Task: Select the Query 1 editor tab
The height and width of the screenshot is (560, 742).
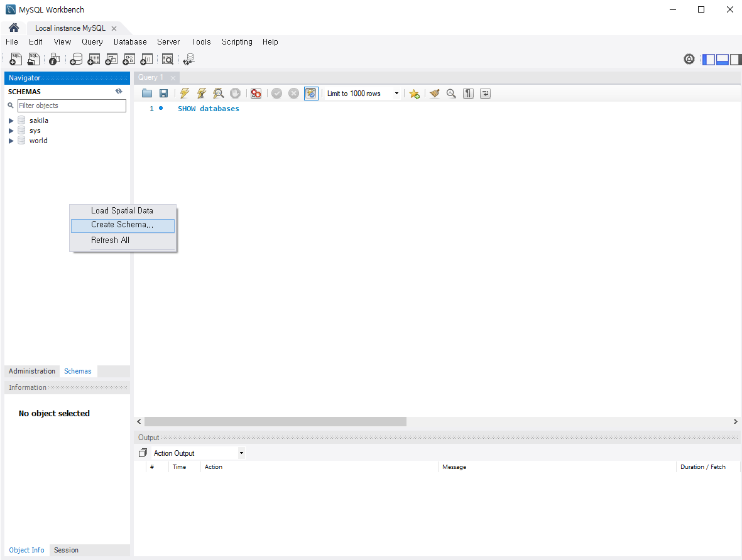Action: (x=151, y=77)
